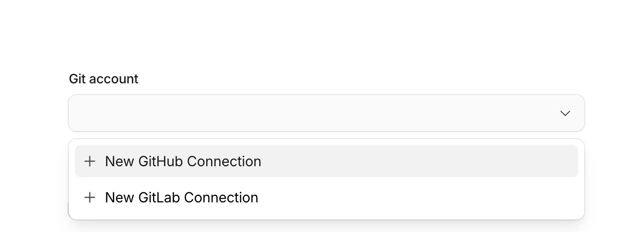The image size is (644, 232).
Task: Click the highlighted New GitHub Connection row
Action: tap(326, 161)
